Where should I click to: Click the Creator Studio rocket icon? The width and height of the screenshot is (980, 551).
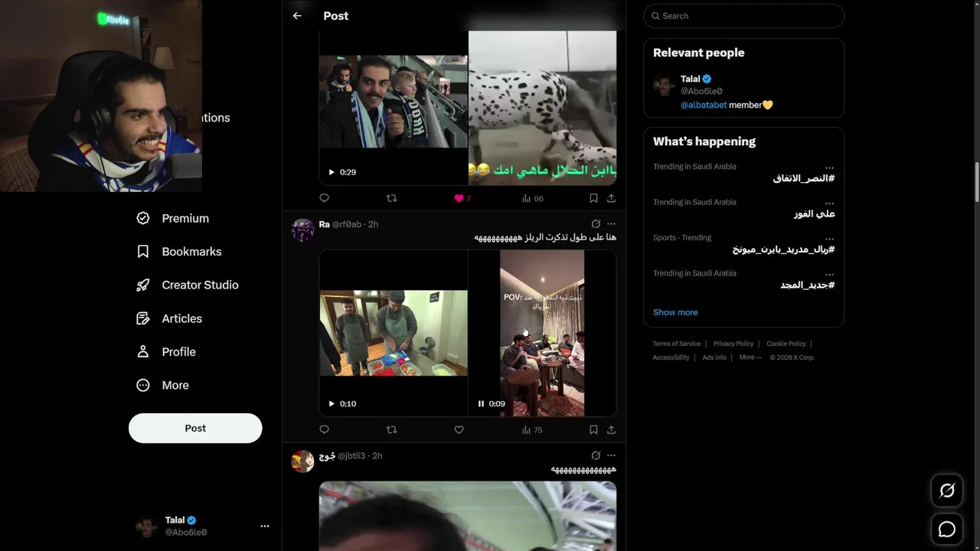click(143, 285)
